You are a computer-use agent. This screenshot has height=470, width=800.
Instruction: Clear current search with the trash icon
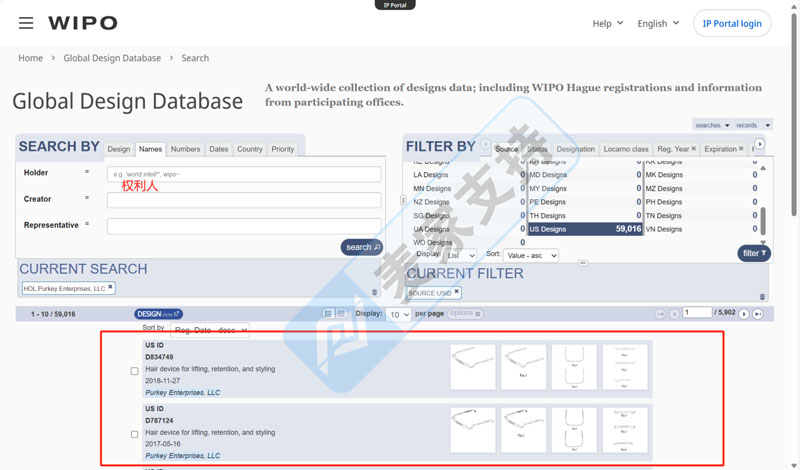pos(374,292)
